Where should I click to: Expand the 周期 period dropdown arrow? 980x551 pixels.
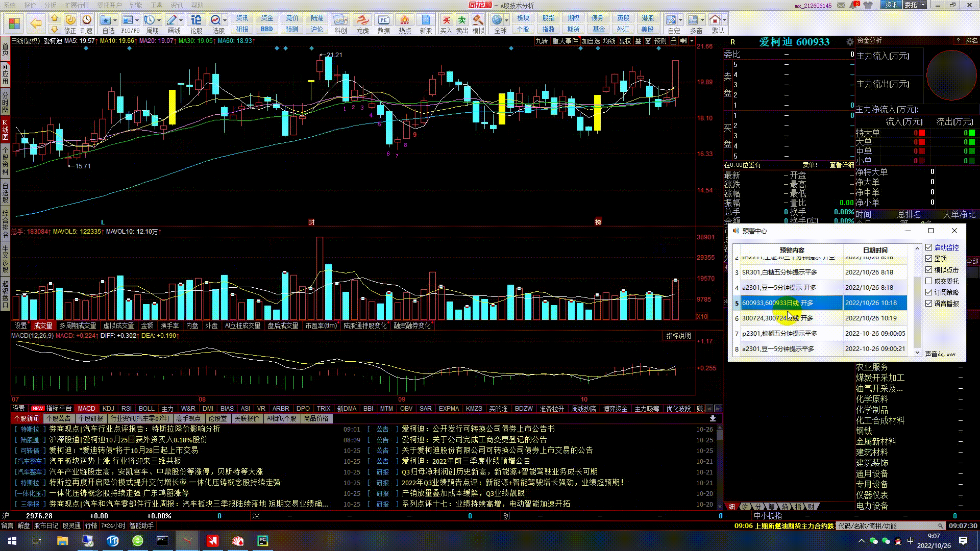point(159,20)
